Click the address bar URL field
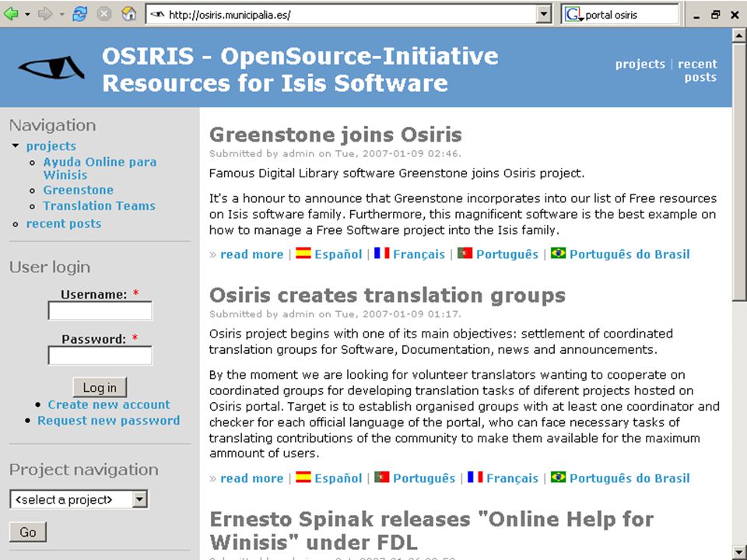This screenshot has height=560, width=747. [341, 15]
